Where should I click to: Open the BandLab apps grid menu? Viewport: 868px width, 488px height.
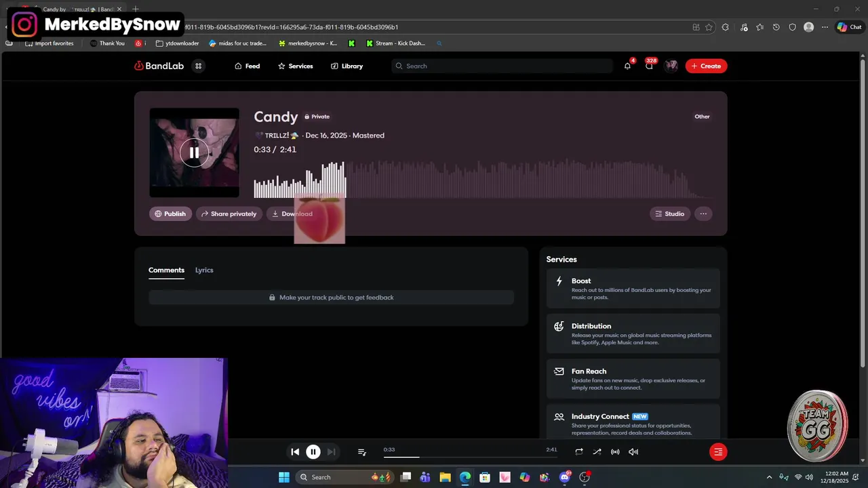199,66
